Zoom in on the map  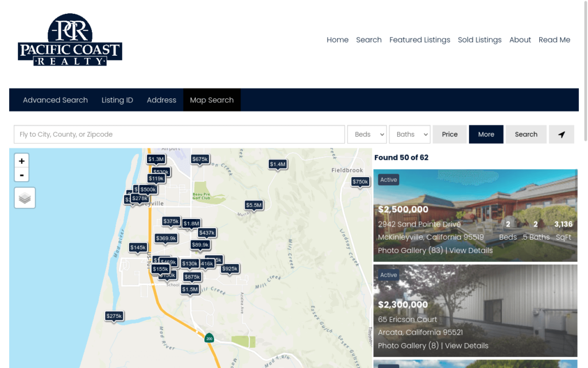22,161
